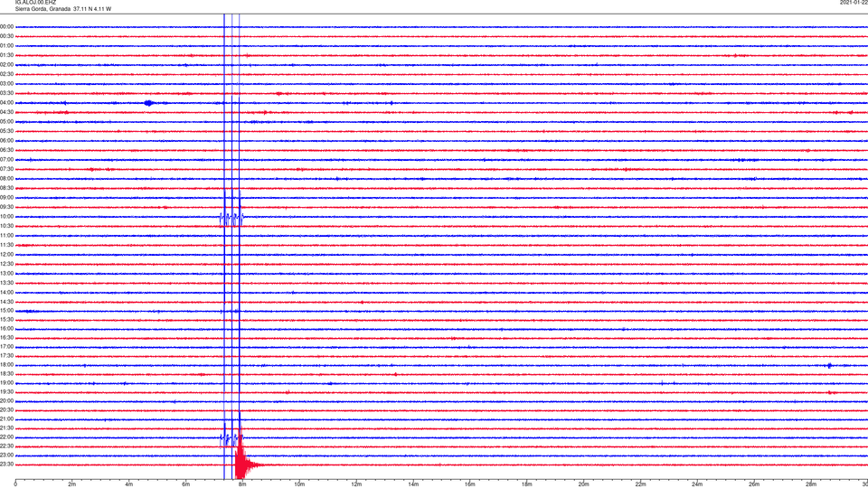Pick the 02:00 time label
The width and height of the screenshot is (868, 488).
pyautogui.click(x=6, y=65)
